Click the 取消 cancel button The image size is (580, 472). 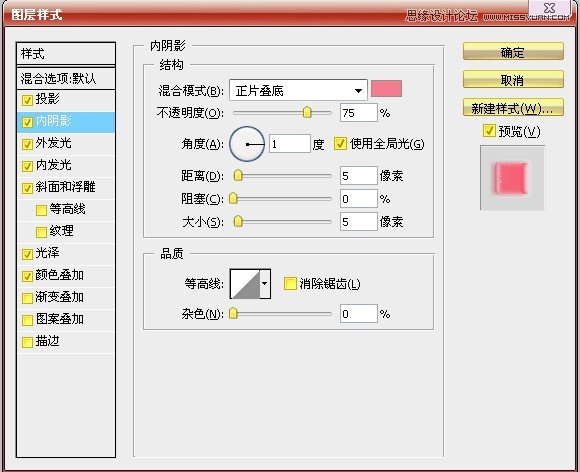[x=513, y=80]
